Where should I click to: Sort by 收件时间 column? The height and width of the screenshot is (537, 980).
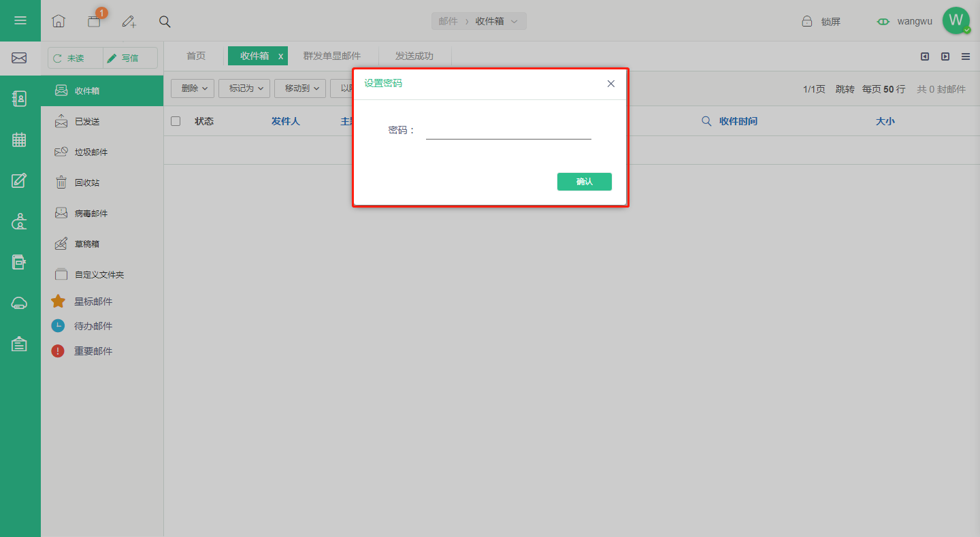tap(738, 121)
